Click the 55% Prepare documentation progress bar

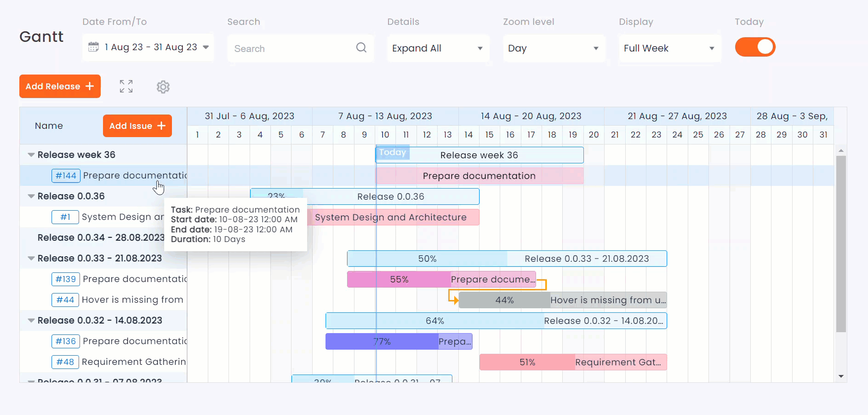[399, 279]
